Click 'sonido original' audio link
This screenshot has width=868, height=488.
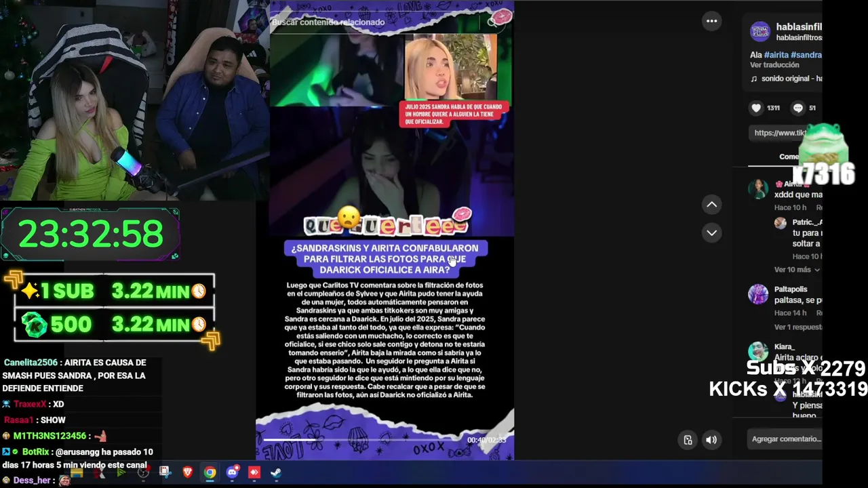pos(791,79)
